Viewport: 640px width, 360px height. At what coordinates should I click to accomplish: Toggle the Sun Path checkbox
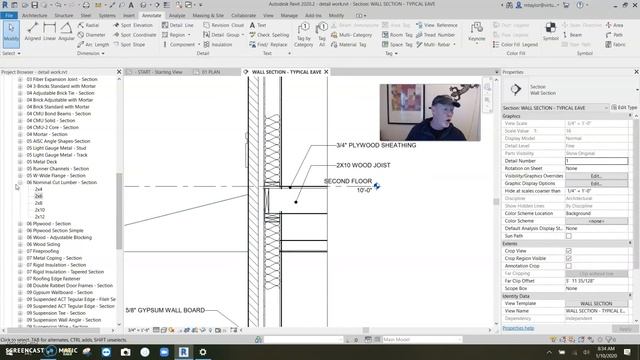pos(569,236)
